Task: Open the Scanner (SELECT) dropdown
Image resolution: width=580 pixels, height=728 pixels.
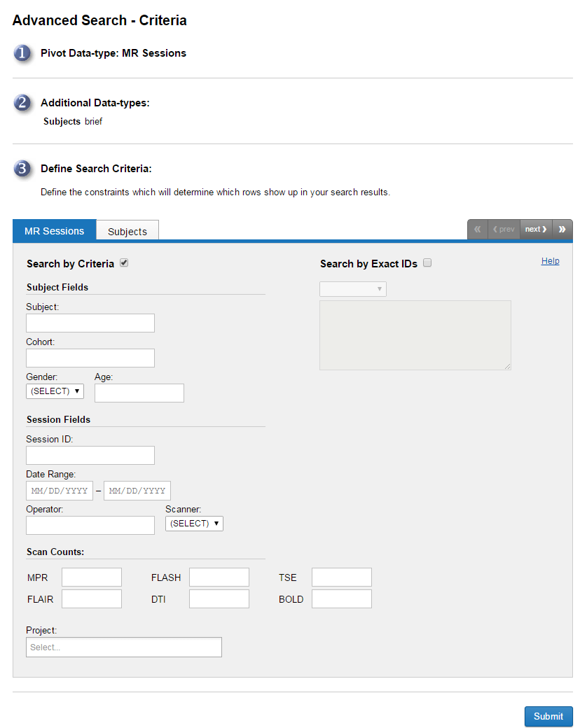Action: point(194,523)
